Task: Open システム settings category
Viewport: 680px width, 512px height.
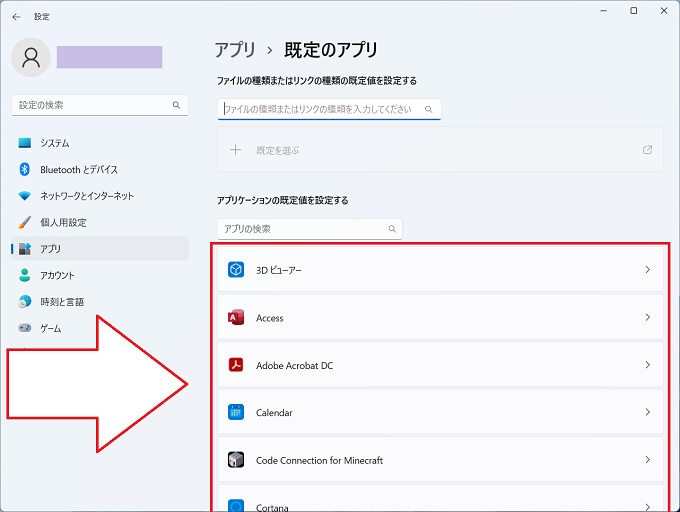Action: (100, 143)
